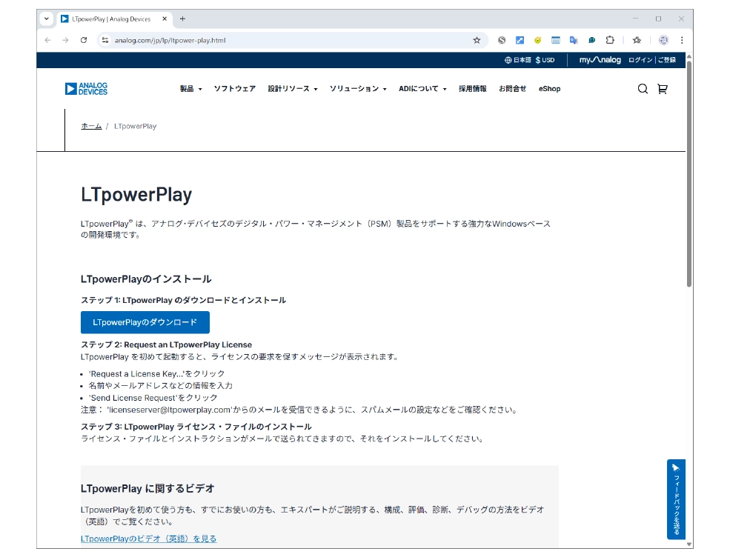Viewport: 730px width, 560px height.
Task: Show the bookmarks list star icon
Action: 637,41
